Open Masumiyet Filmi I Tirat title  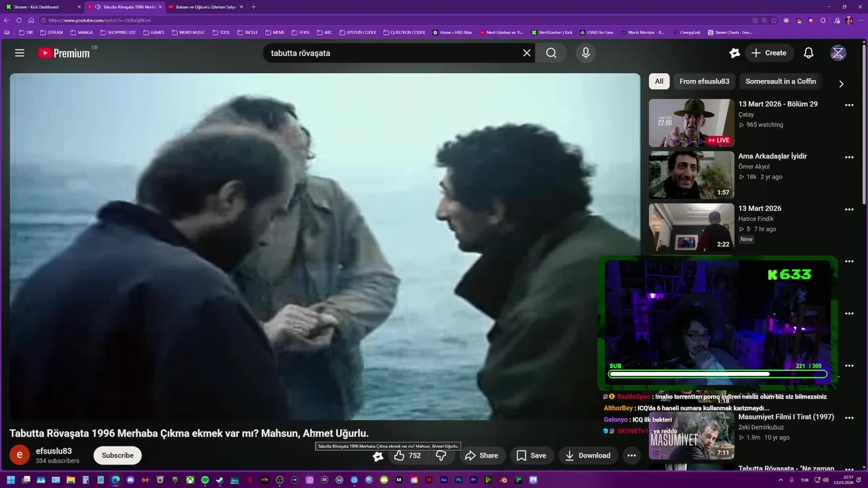point(786,417)
